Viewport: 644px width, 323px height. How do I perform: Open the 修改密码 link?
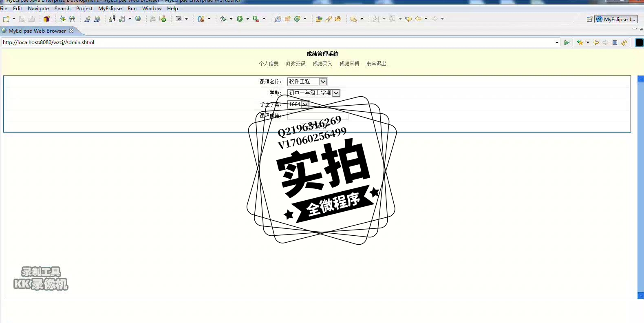[x=296, y=64]
